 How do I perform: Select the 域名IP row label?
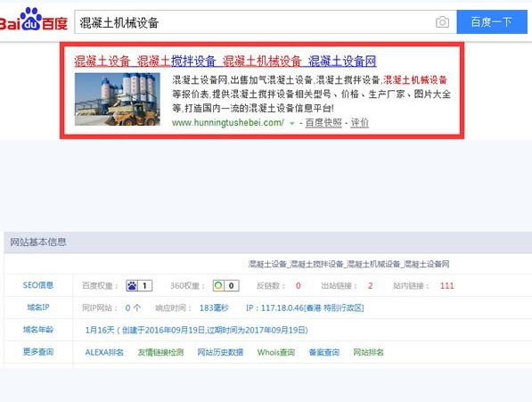[38, 308]
